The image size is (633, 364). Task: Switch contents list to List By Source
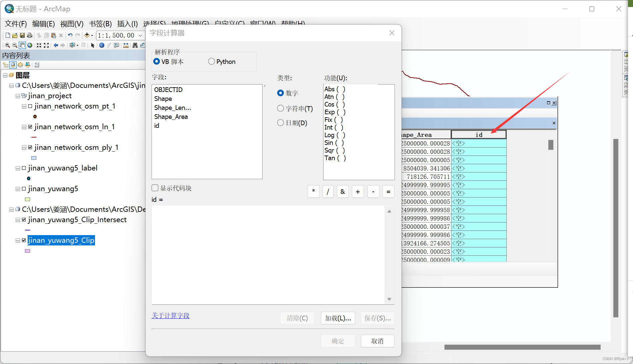[x=13, y=65]
